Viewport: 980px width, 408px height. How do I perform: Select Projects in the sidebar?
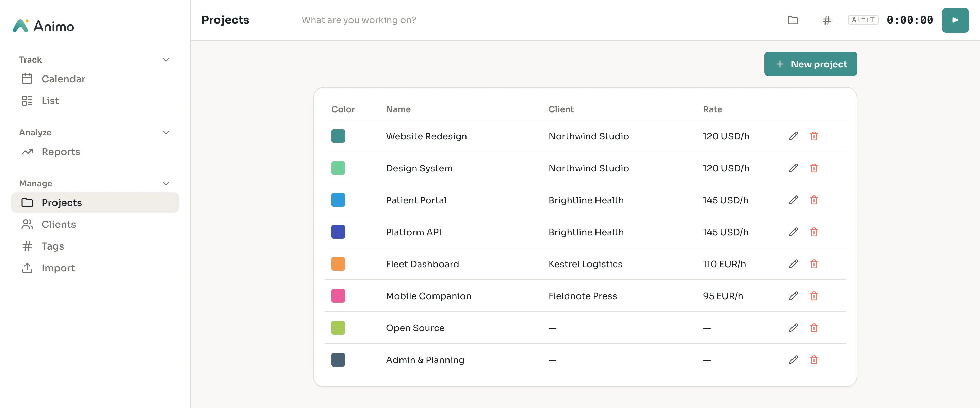click(95, 203)
